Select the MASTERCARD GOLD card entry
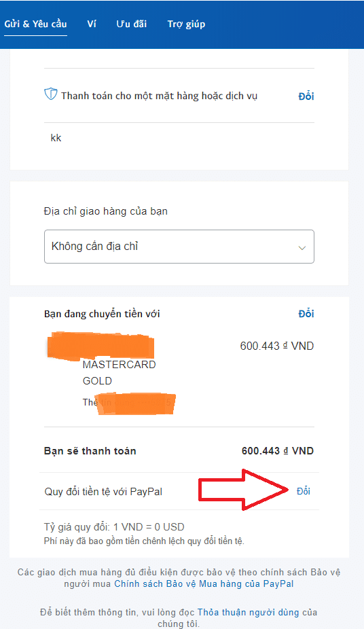This screenshot has width=364, height=629. [119, 373]
